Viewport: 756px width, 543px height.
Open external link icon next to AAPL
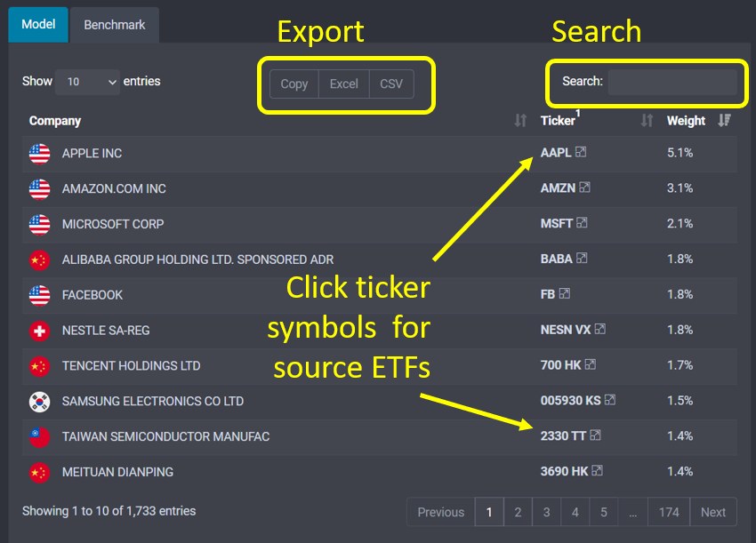(581, 152)
